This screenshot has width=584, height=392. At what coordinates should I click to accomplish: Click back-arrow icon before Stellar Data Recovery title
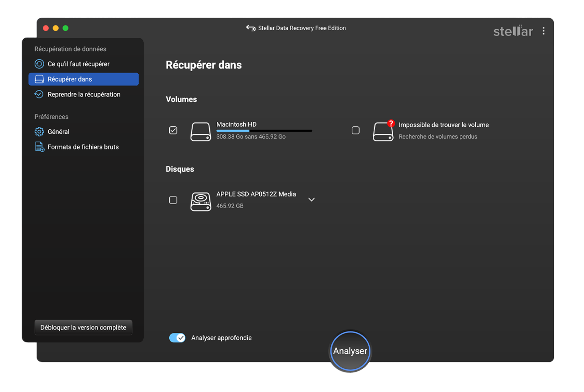coord(250,28)
